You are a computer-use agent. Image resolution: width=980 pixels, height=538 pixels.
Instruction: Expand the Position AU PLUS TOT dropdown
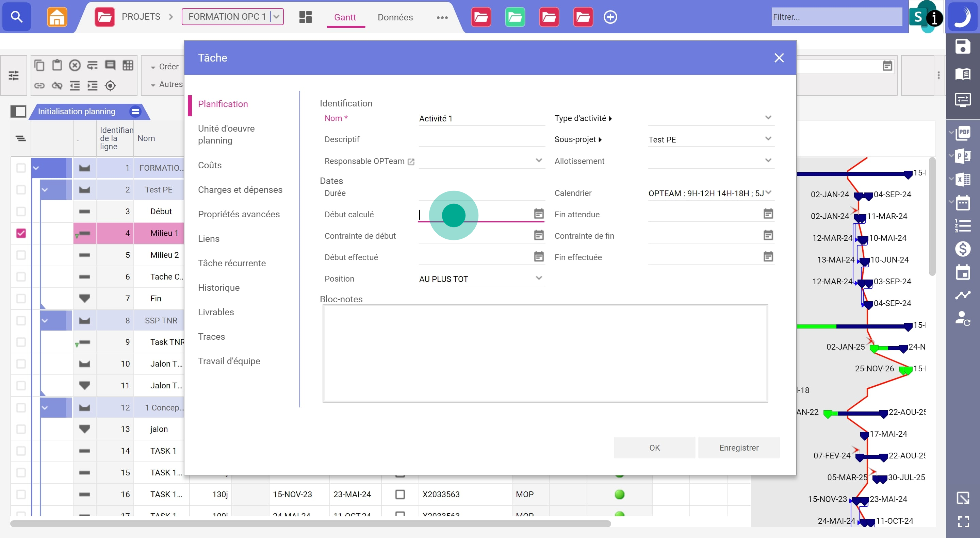point(539,278)
